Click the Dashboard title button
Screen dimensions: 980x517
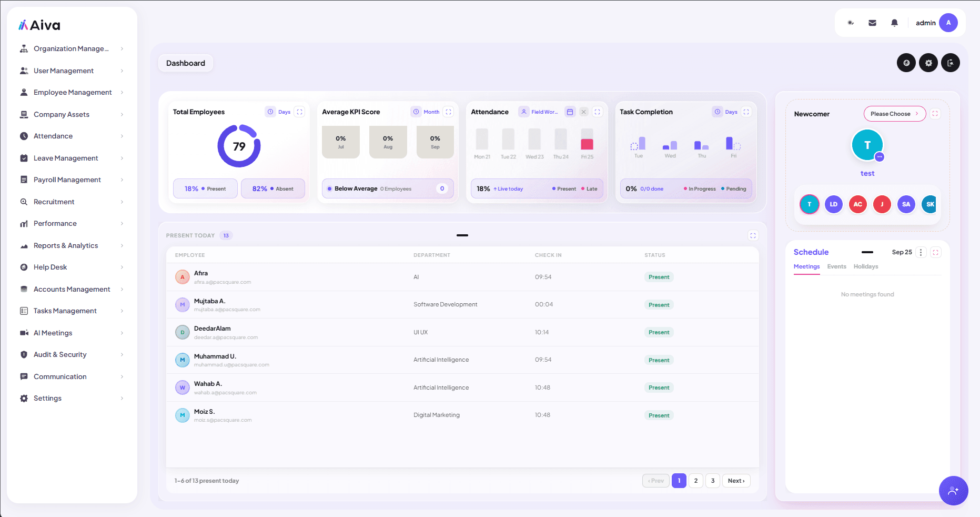(186, 63)
